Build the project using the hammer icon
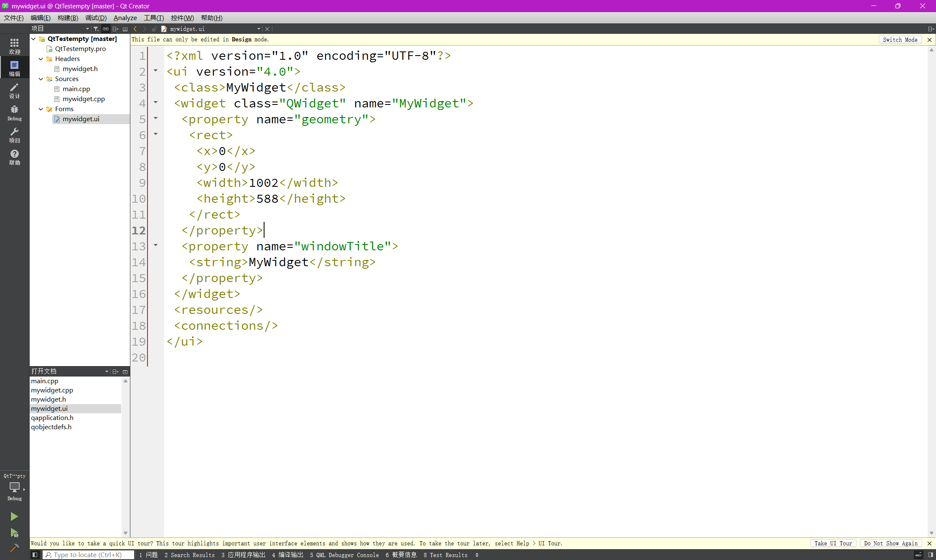 pos(14,548)
